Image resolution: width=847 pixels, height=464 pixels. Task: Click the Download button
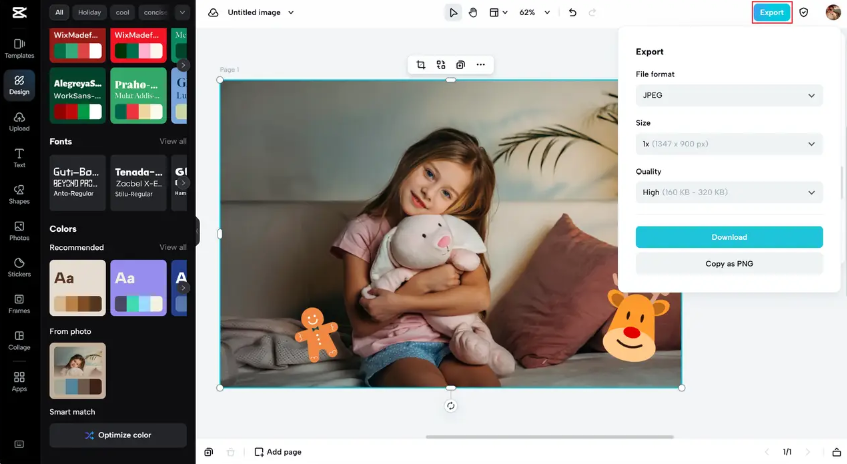click(729, 237)
